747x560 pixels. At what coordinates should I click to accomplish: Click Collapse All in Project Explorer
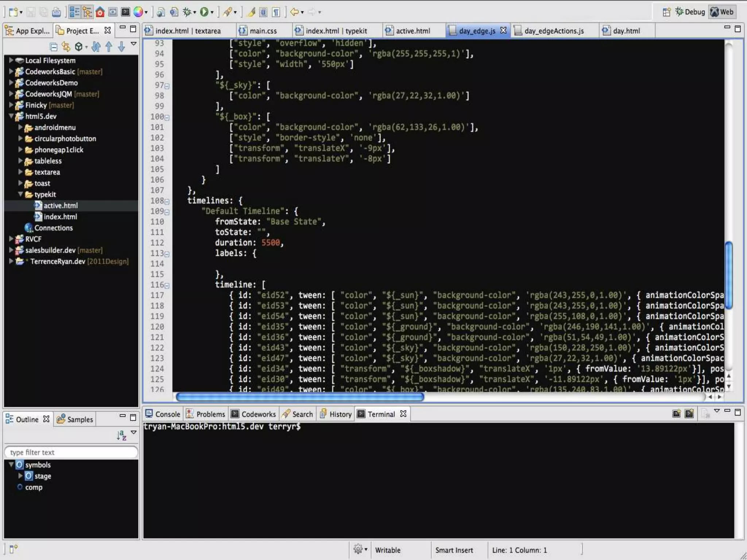pos(54,47)
